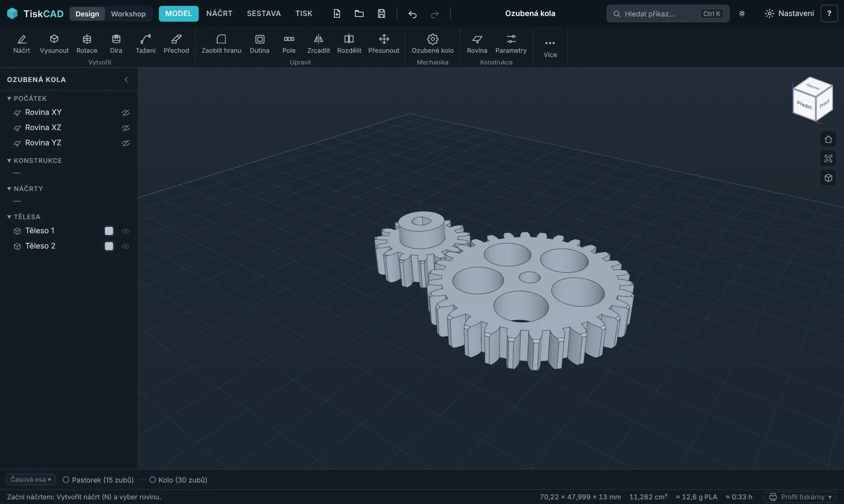This screenshot has height=504, width=844.
Task: Hide Těleso 2 with the eye icon
Action: [125, 246]
